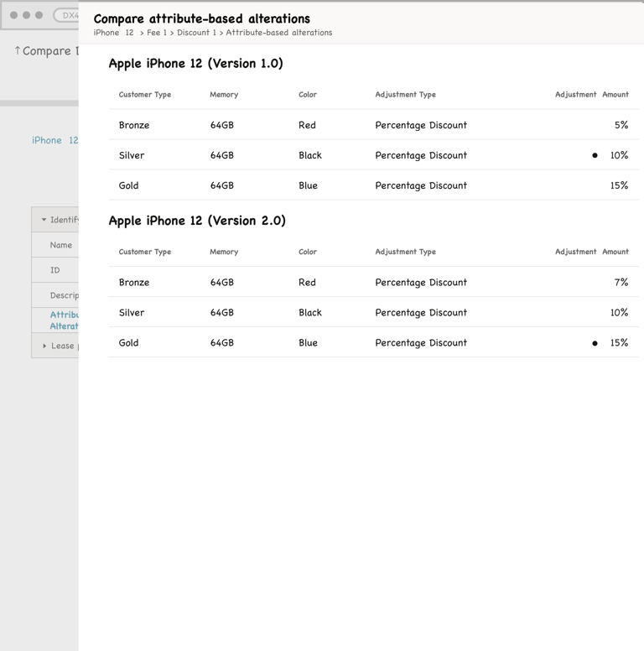The width and height of the screenshot is (644, 651).
Task: Select Bronze row in Version 1.0 table
Action: coord(373,125)
